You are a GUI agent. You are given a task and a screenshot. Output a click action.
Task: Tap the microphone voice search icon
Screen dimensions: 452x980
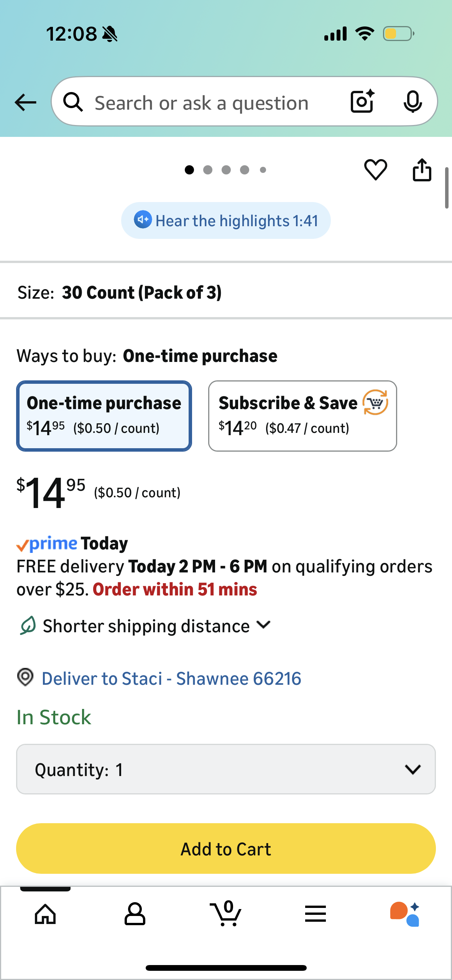(413, 102)
